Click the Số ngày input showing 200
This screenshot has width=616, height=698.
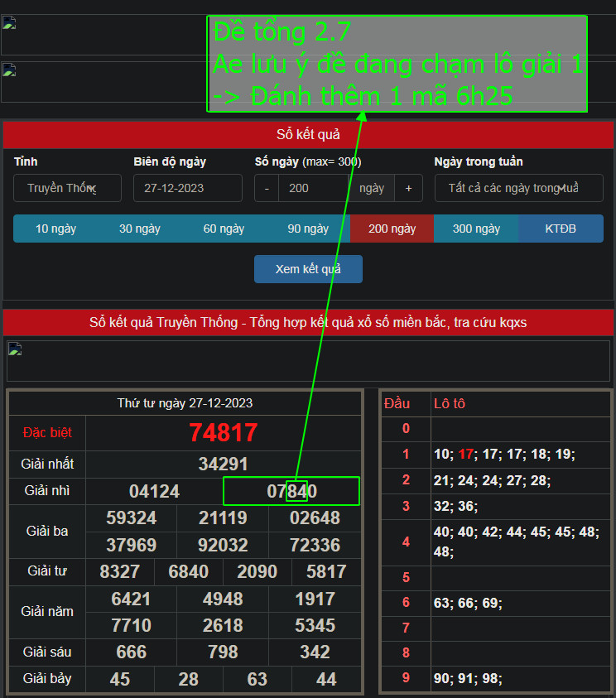pyautogui.click(x=313, y=188)
